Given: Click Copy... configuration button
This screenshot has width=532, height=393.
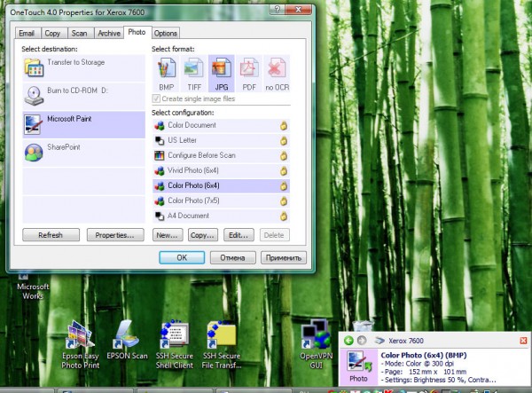Looking at the screenshot, I should click(203, 235).
